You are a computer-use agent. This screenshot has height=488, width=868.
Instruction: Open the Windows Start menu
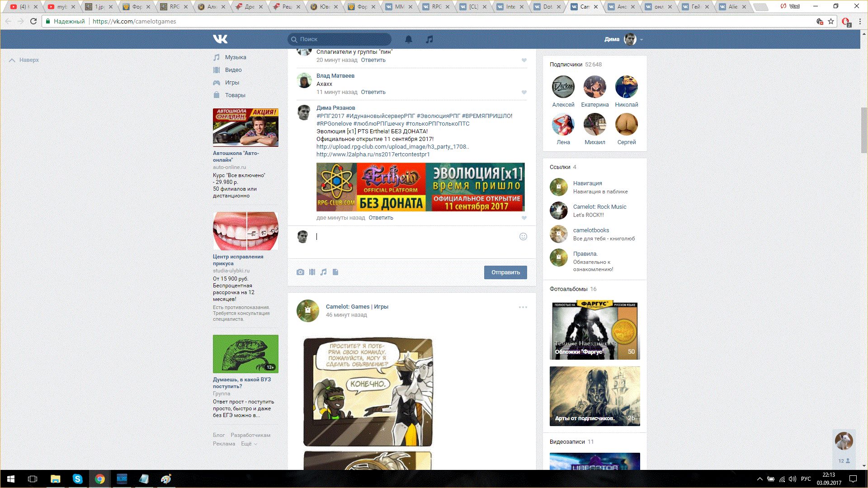(x=11, y=479)
